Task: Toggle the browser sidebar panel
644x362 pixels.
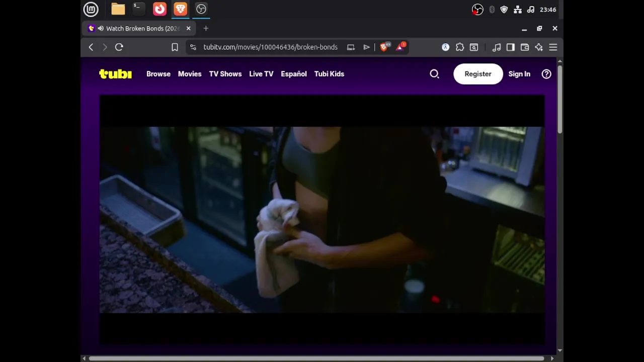Action: click(x=511, y=47)
